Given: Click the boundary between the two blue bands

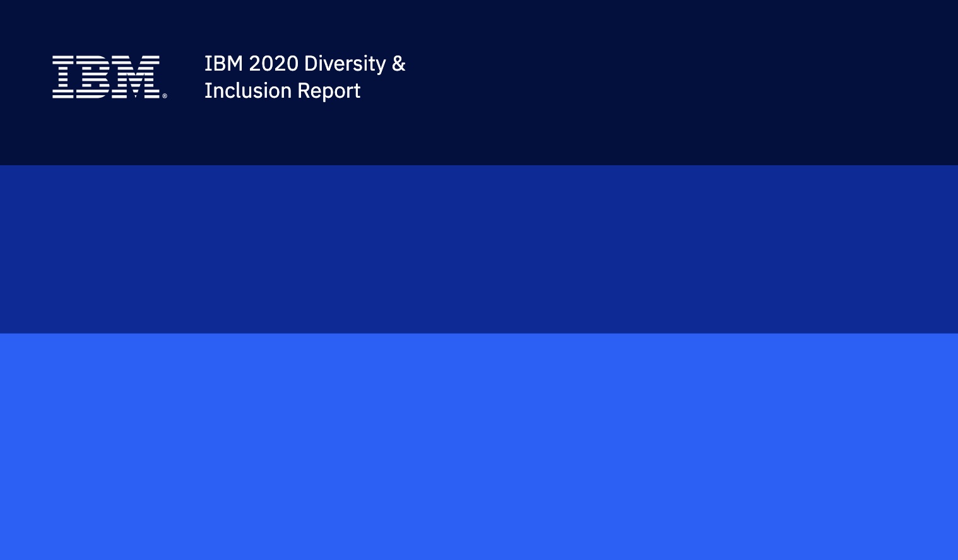Looking at the screenshot, I should (480, 333).
